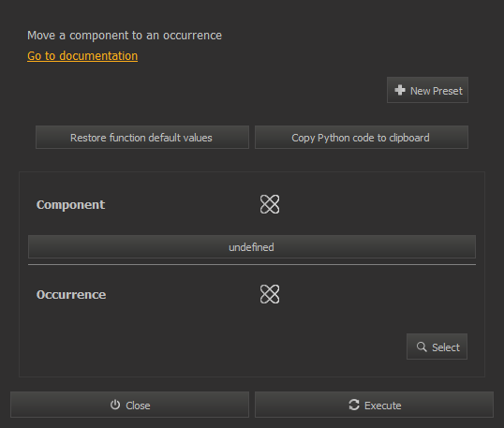
Task: Click the magnifier icon on Select
Action: [x=422, y=347]
